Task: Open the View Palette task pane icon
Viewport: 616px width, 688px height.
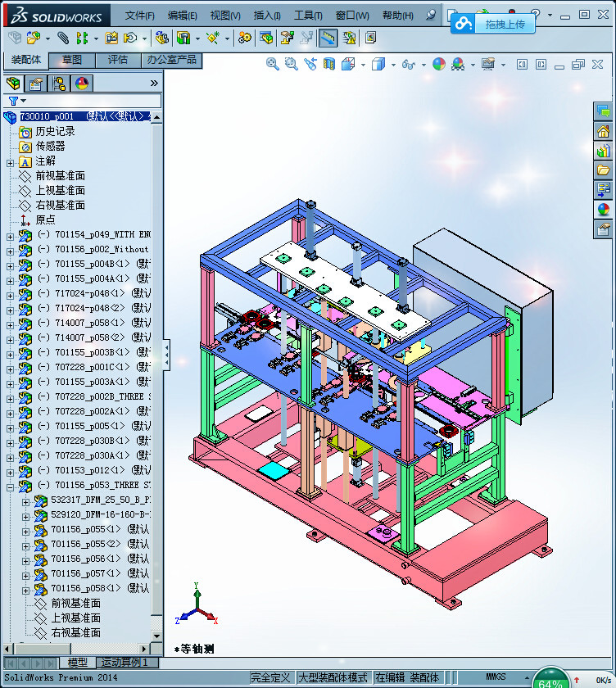Action: click(603, 190)
